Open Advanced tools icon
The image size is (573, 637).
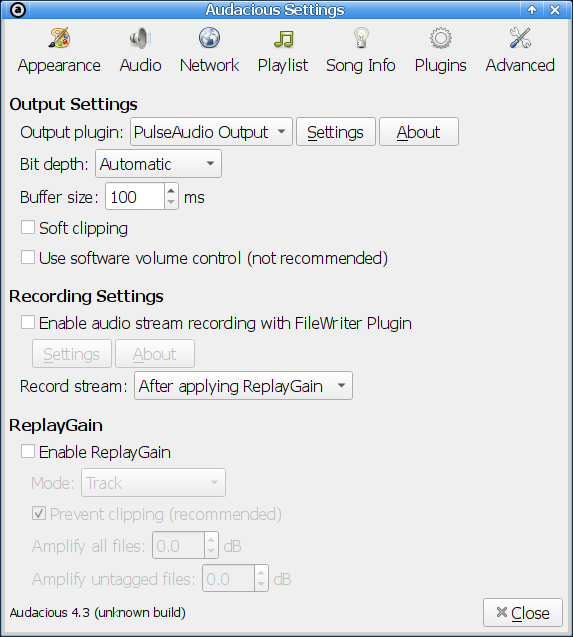tap(520, 38)
